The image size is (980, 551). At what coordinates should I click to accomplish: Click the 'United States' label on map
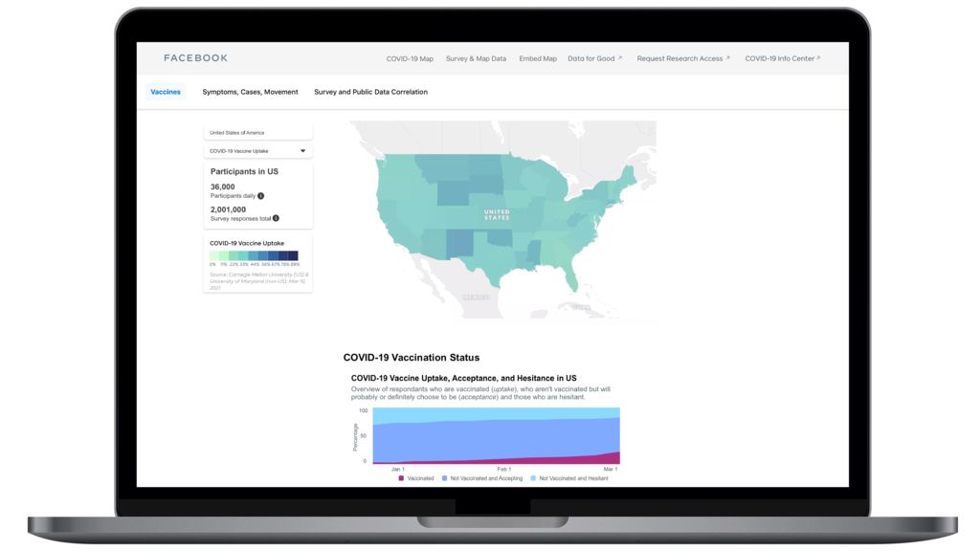click(497, 214)
